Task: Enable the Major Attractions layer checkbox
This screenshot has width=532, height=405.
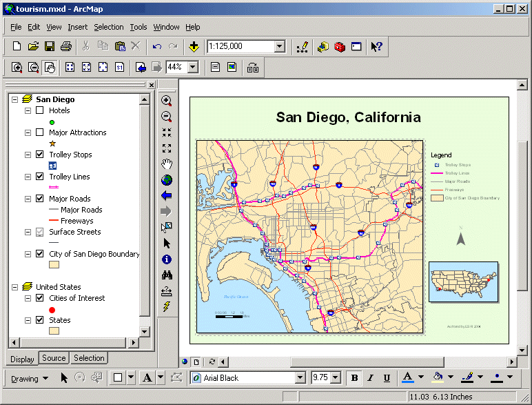Action: 40,132
